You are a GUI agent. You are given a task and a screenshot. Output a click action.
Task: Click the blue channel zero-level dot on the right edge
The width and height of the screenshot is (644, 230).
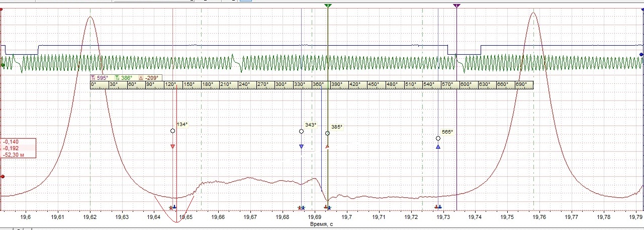(641, 54)
